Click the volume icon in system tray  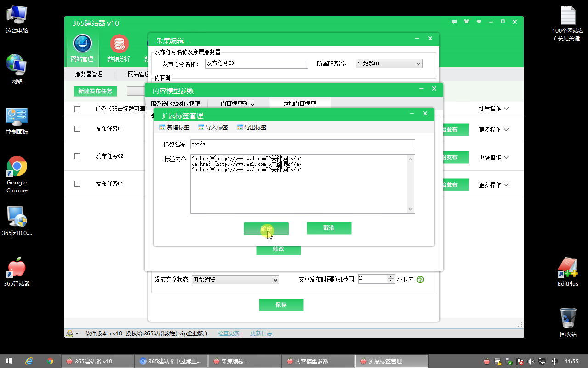531,362
